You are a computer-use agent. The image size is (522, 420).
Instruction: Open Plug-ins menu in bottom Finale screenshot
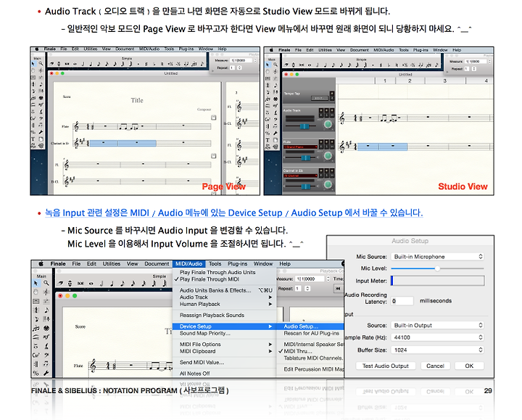(237, 263)
